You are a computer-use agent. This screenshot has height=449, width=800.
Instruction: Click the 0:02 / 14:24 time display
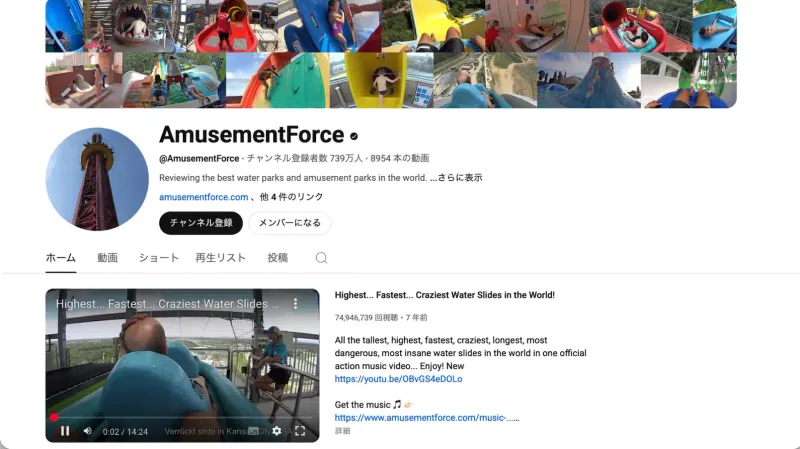coord(125,432)
